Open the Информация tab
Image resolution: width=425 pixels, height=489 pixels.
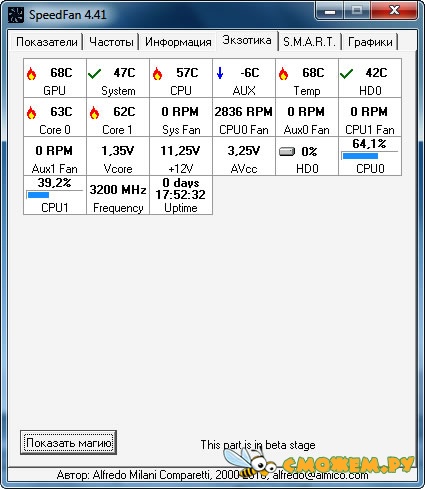(178, 42)
